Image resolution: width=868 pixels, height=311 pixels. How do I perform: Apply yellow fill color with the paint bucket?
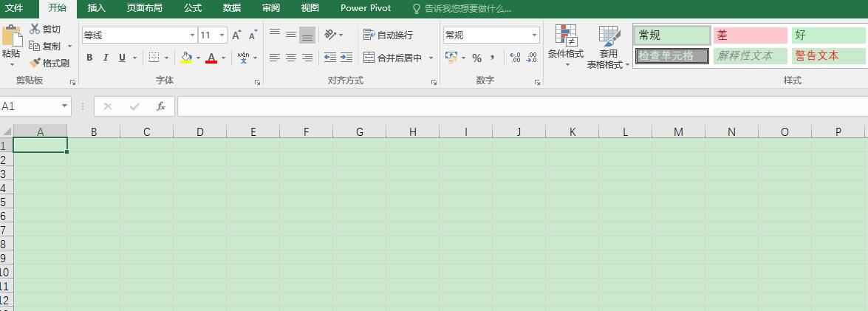[187, 58]
